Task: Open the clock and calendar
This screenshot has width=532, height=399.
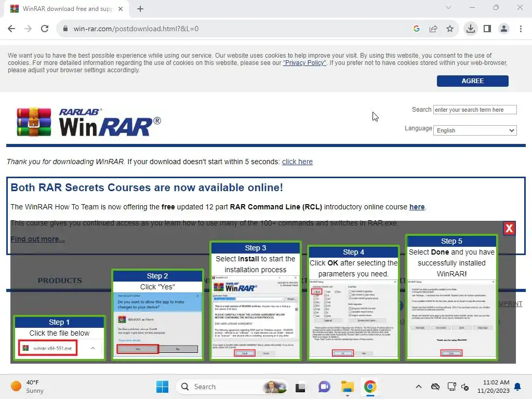Action: coord(494,387)
